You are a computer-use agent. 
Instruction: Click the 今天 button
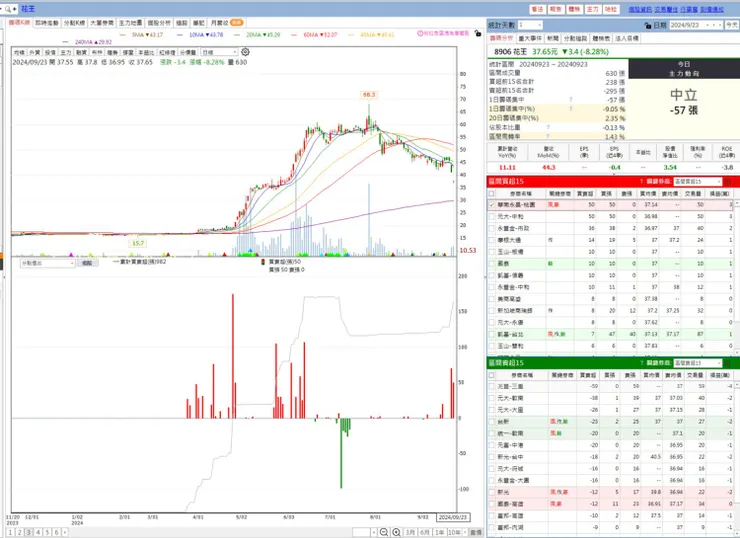(732, 25)
